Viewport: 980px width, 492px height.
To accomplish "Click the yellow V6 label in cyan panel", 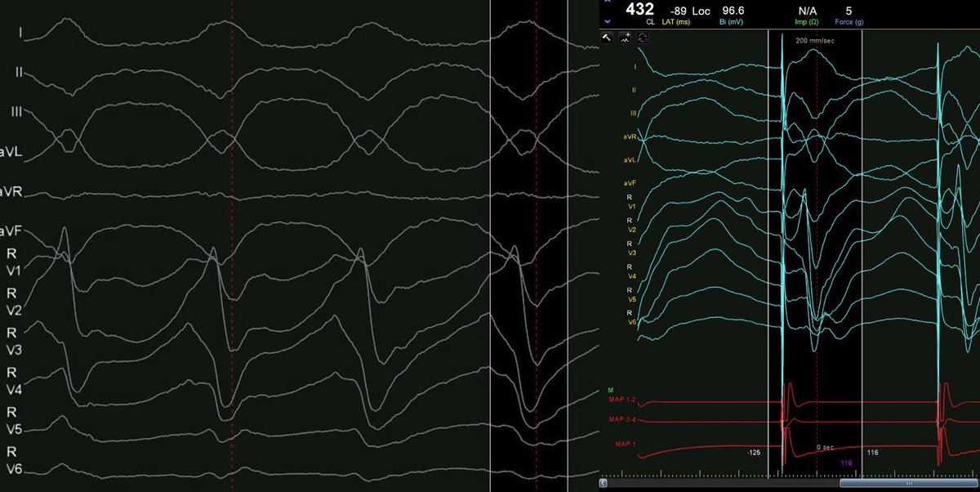I will 631,323.
